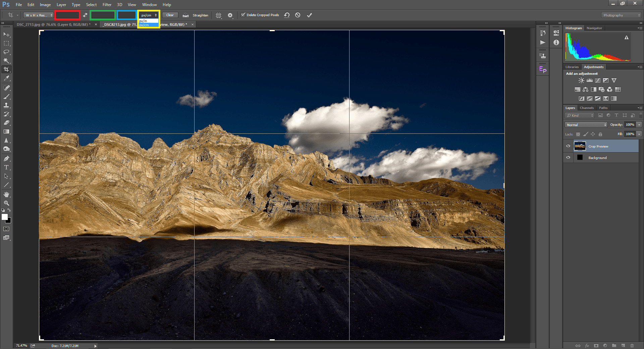Image resolution: width=644 pixels, height=349 pixels.
Task: Open the Normal blend mode dropdown
Action: pos(586,125)
